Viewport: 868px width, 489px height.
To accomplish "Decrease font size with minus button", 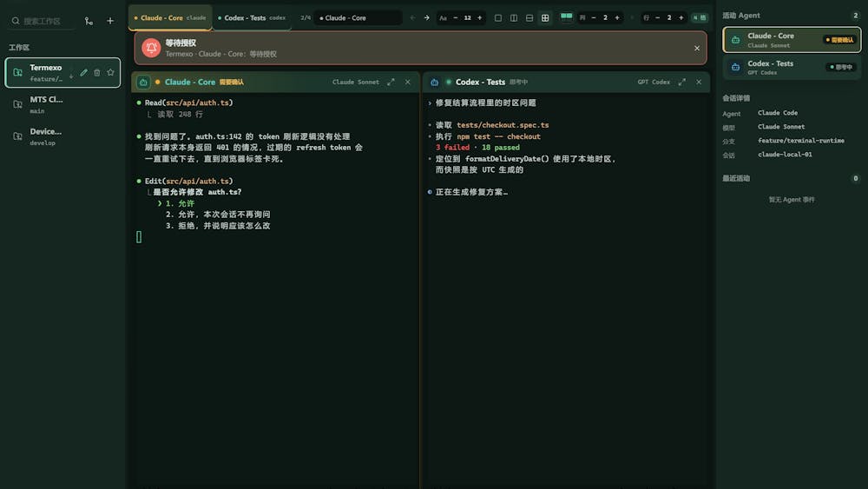I will coord(456,17).
